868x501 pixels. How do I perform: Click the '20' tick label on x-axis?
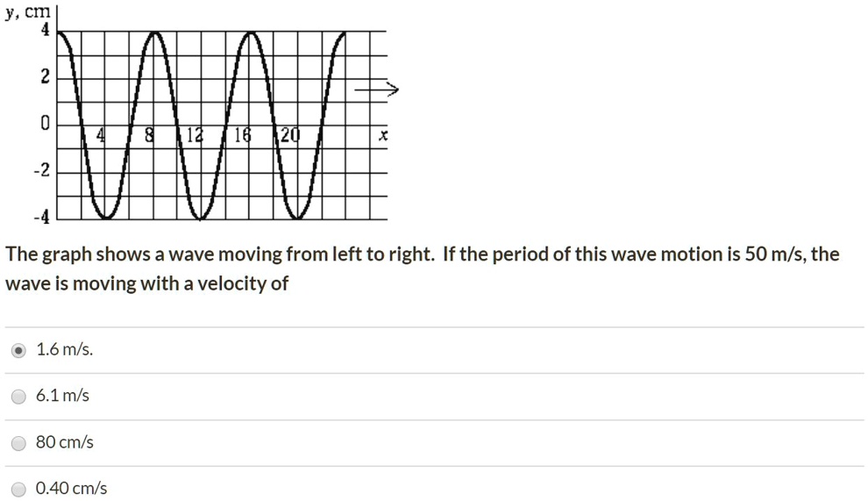click(x=290, y=134)
